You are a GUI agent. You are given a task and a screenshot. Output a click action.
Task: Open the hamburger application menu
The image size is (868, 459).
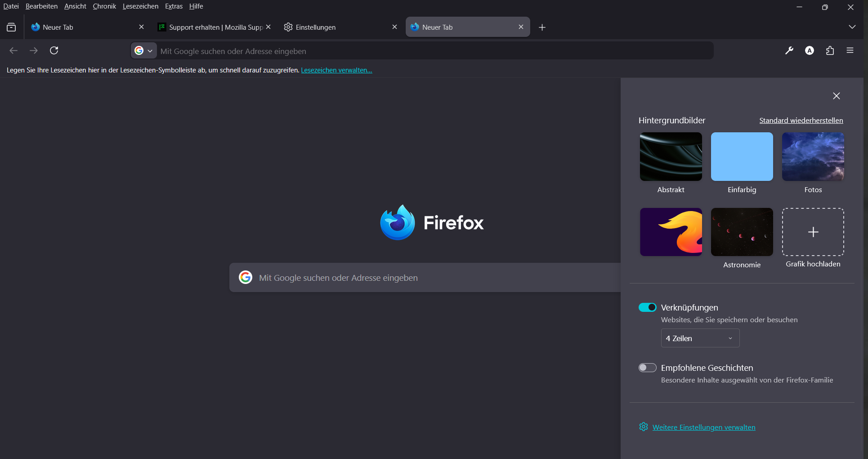coord(850,50)
